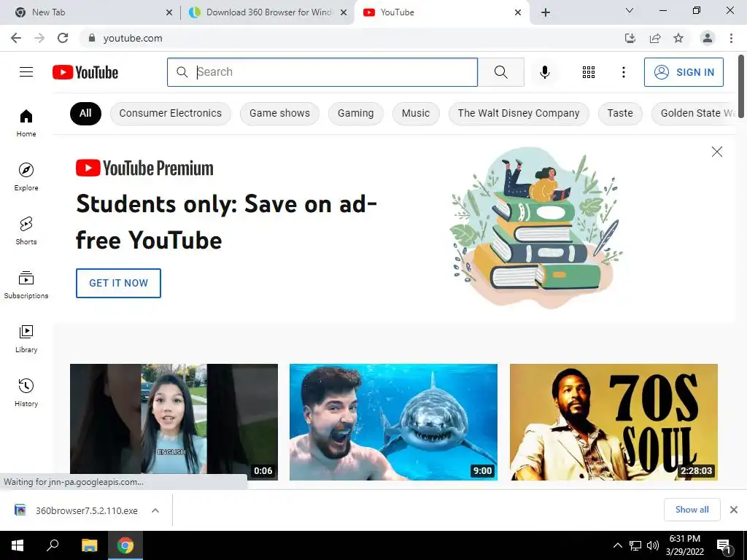
Task: Select the Taste chip
Action: (x=620, y=113)
